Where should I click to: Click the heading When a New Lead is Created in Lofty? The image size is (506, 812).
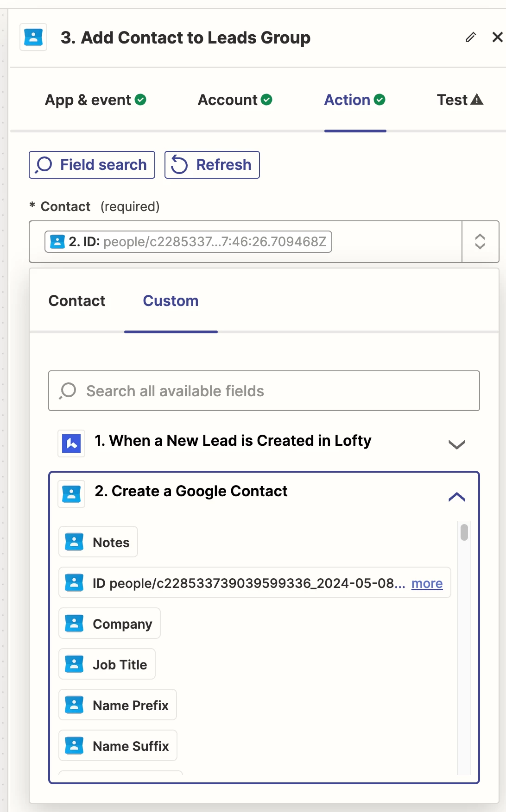click(x=233, y=441)
